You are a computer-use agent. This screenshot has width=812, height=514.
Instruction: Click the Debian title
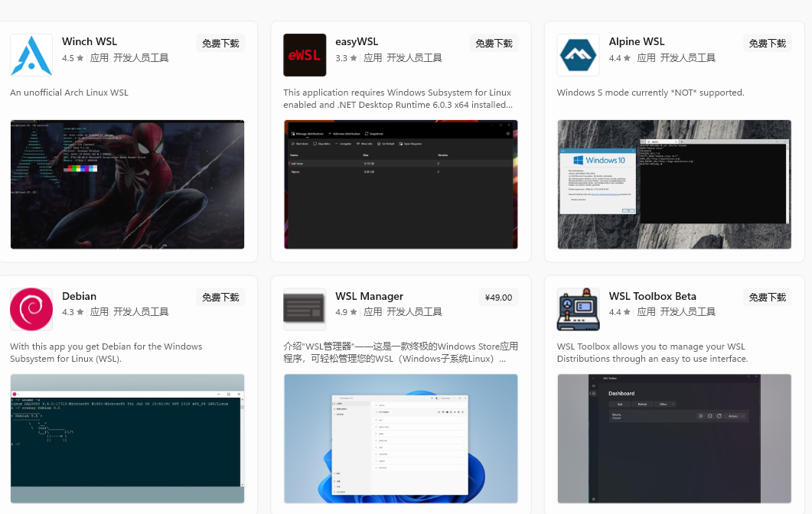[x=80, y=296]
